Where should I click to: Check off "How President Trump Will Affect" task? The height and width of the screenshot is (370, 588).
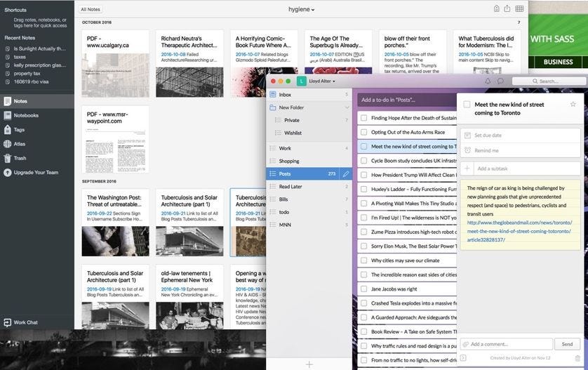point(363,175)
